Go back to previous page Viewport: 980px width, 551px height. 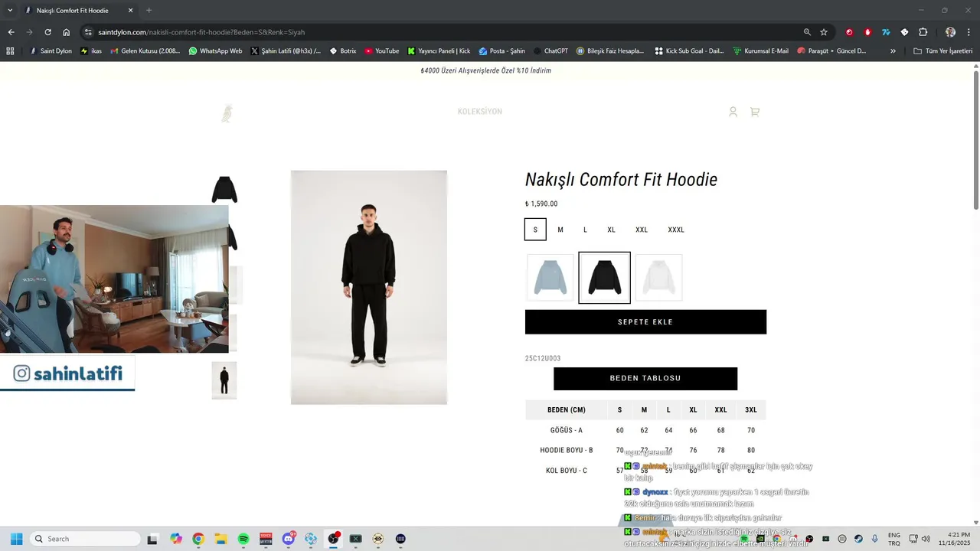[11, 32]
